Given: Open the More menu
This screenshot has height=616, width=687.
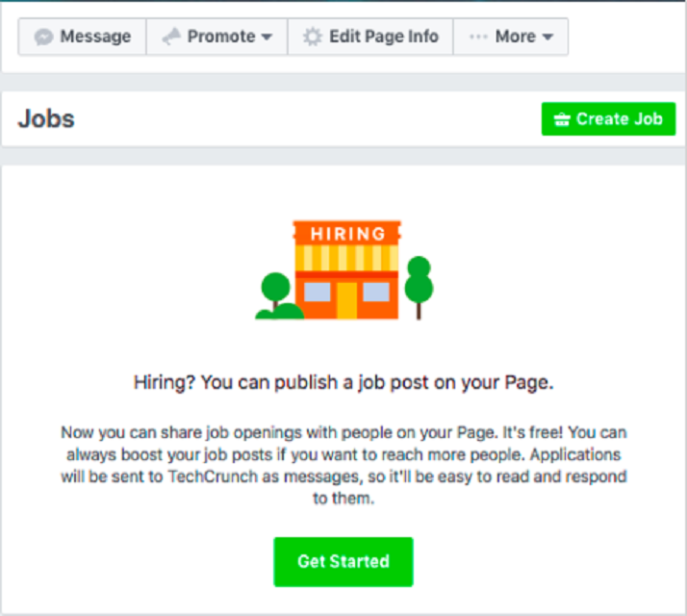Looking at the screenshot, I should [511, 37].
